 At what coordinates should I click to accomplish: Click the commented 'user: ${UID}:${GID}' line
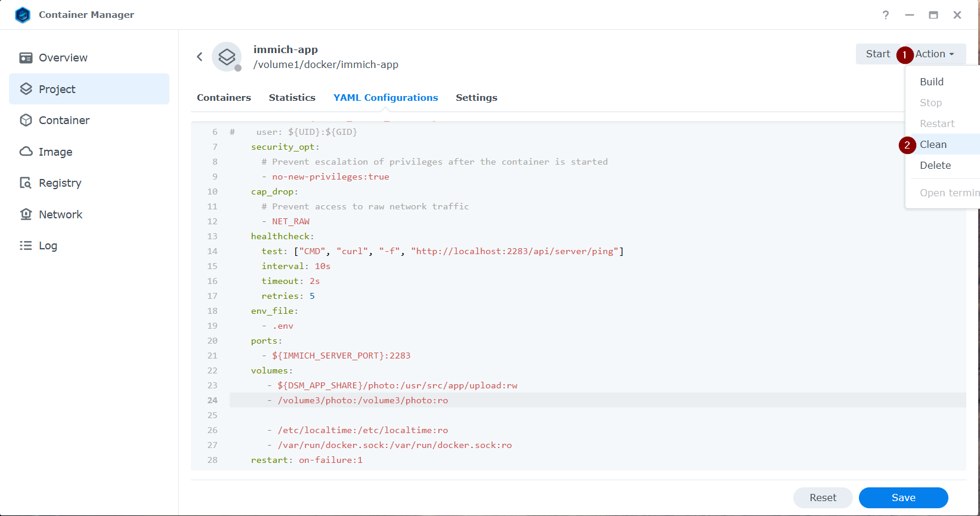pos(307,132)
